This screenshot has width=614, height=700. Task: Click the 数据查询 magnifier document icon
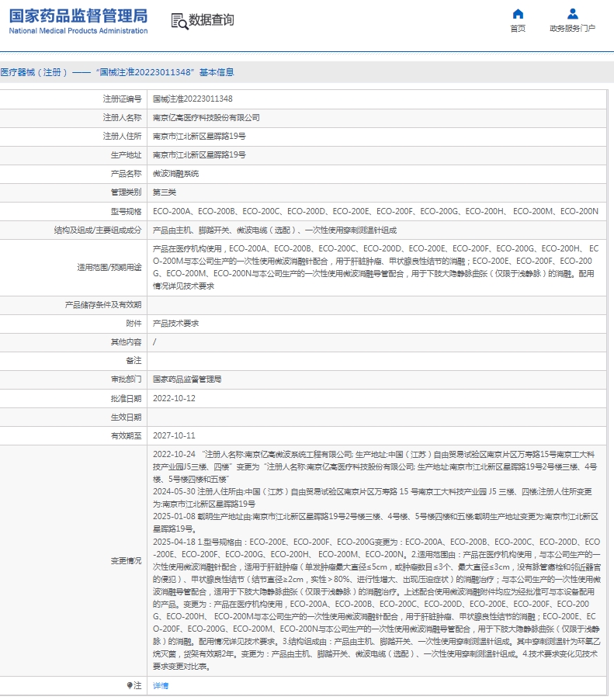[179, 21]
